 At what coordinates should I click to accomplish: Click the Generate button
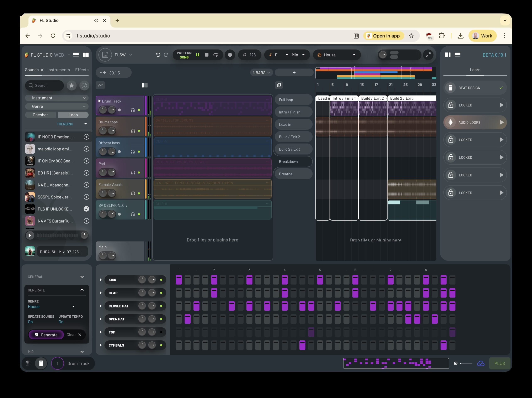(x=46, y=335)
